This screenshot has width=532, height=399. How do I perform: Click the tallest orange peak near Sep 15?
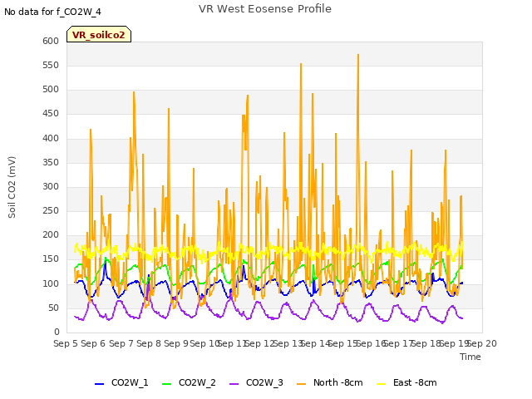click(358, 55)
